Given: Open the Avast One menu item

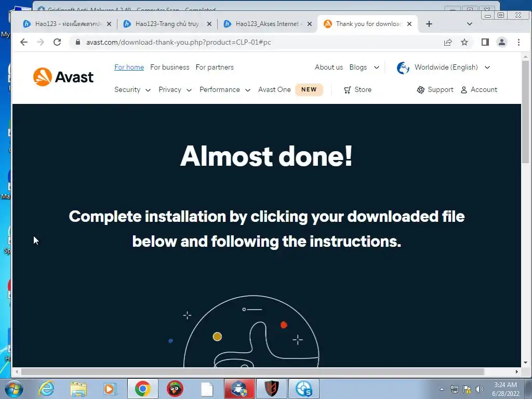Looking at the screenshot, I should (274, 89).
